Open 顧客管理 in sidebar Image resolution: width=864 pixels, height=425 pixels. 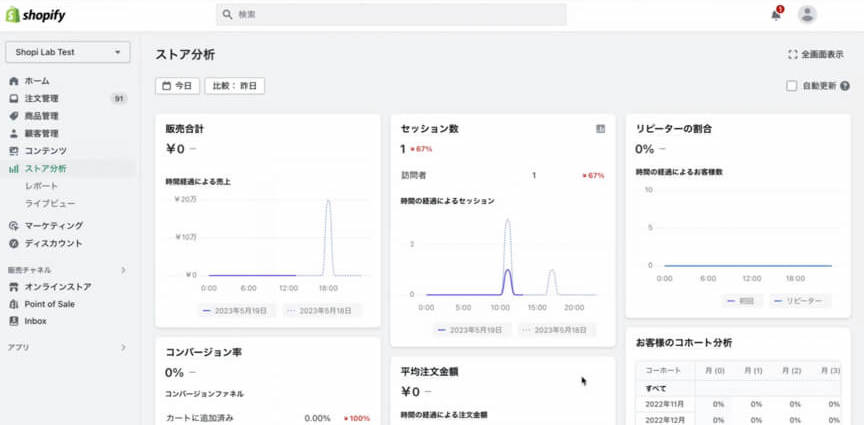click(41, 133)
